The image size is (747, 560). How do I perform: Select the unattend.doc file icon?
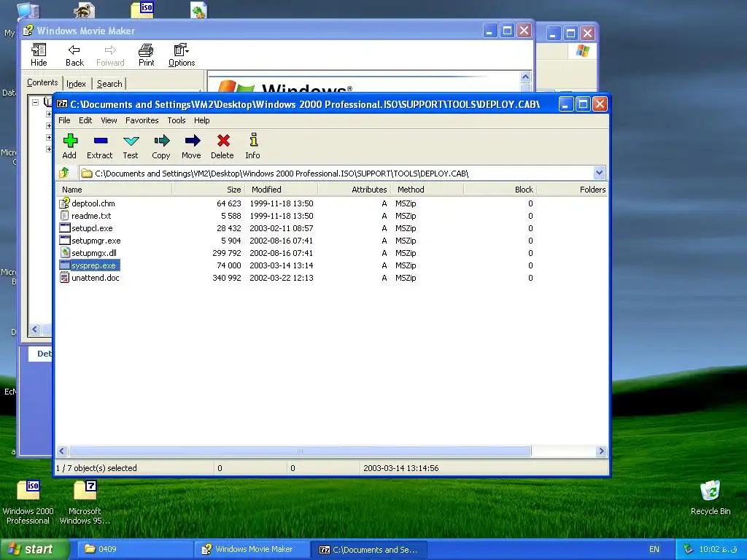(64, 278)
